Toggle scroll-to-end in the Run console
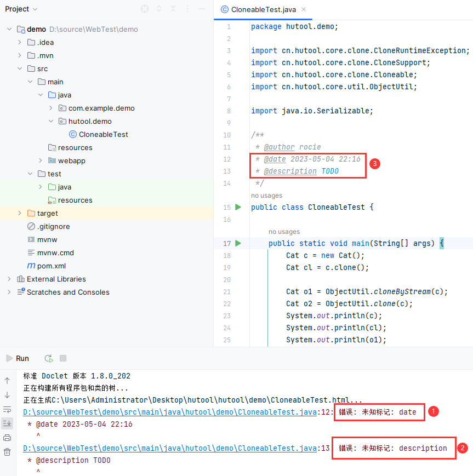 (7, 423)
